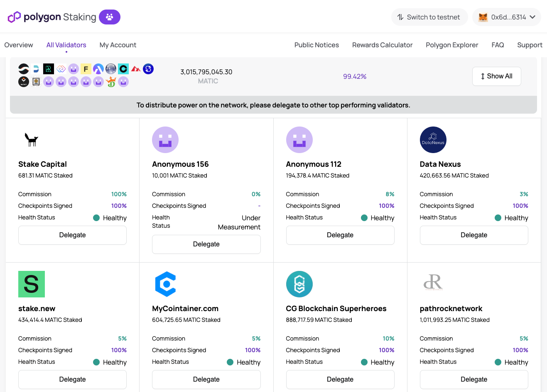Open Public Notices
Image resolution: width=547 pixels, height=392 pixels.
316,45
